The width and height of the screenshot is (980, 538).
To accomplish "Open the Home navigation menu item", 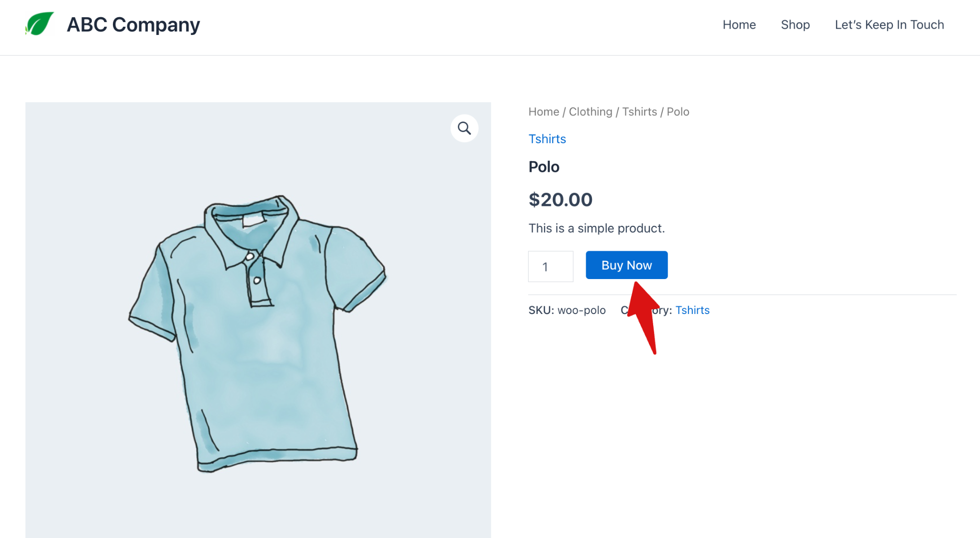I will pyautogui.click(x=739, y=24).
